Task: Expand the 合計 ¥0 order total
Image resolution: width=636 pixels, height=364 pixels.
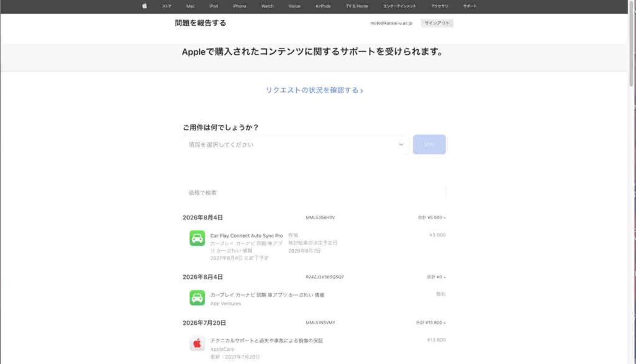Action: click(436, 277)
